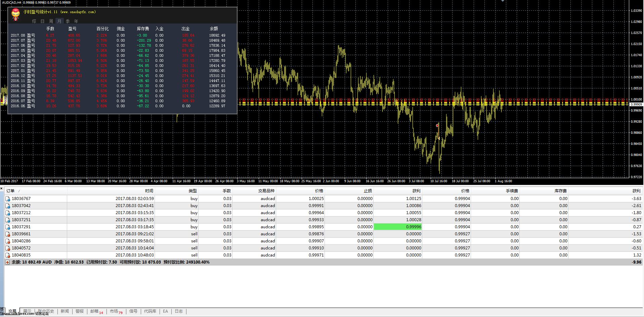Click the buy order icon for ticket 18036767
This screenshot has height=317, width=644.
coord(8,199)
